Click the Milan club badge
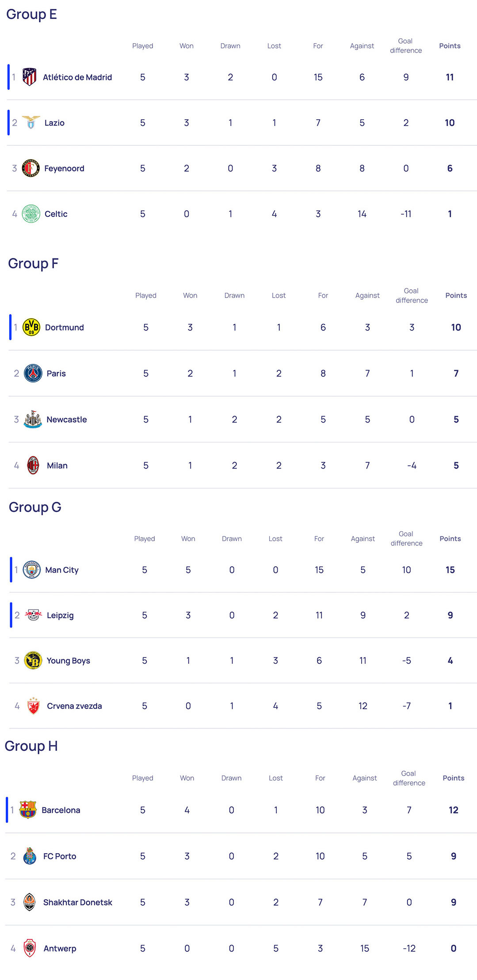Screen dimensions: 477x980 [33, 465]
